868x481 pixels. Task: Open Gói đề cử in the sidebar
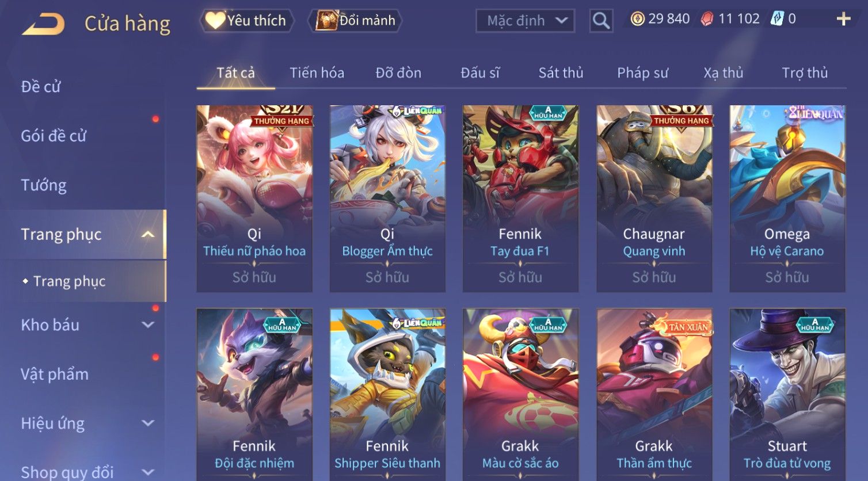tap(54, 136)
